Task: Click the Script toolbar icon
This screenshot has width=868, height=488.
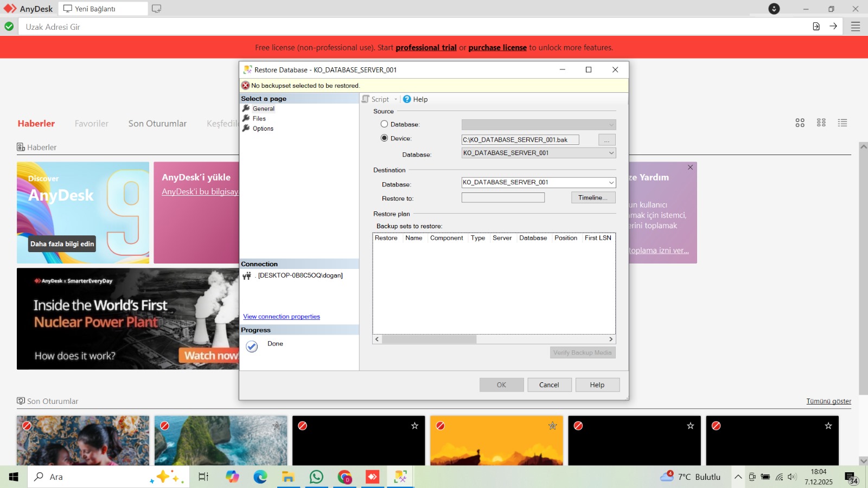Action: (x=366, y=99)
